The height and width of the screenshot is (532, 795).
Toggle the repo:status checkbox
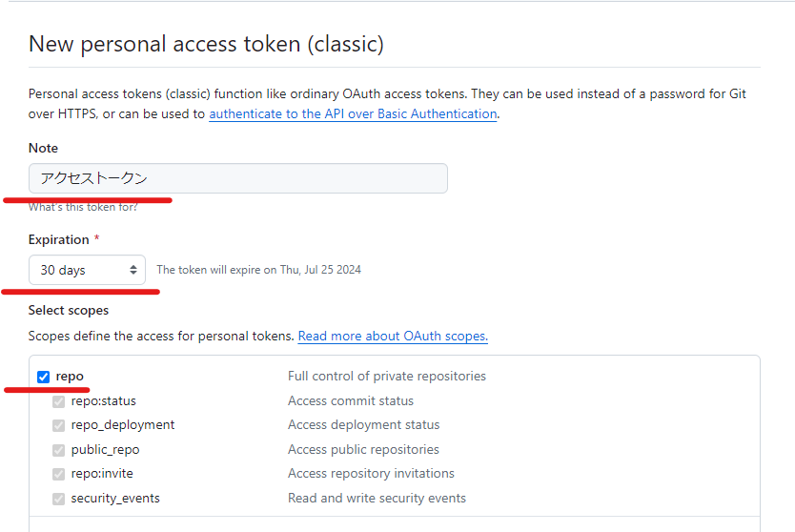pos(59,401)
